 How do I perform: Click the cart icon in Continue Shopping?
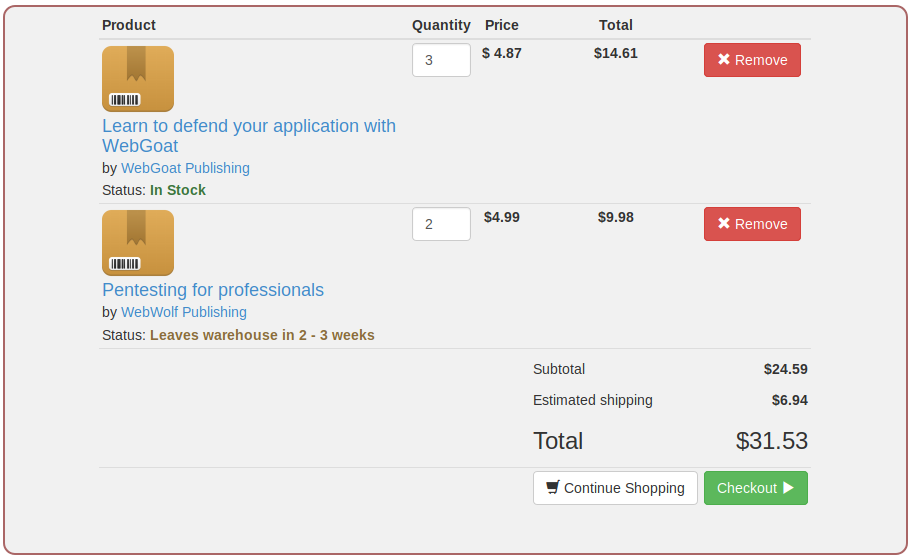point(552,488)
